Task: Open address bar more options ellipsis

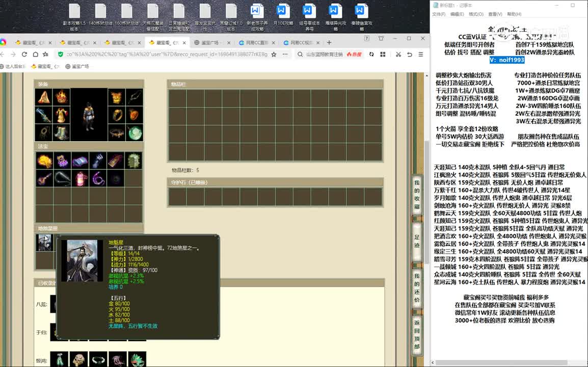Action: [285, 55]
